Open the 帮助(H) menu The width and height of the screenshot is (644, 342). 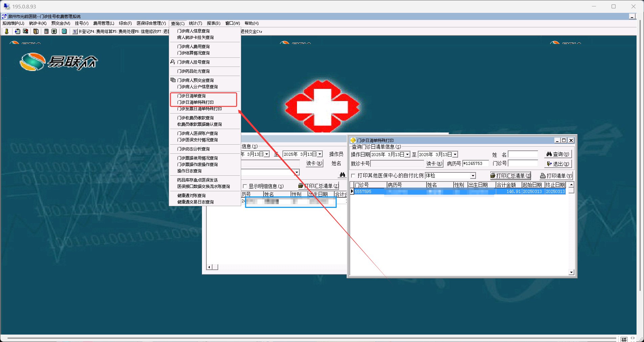pos(252,23)
